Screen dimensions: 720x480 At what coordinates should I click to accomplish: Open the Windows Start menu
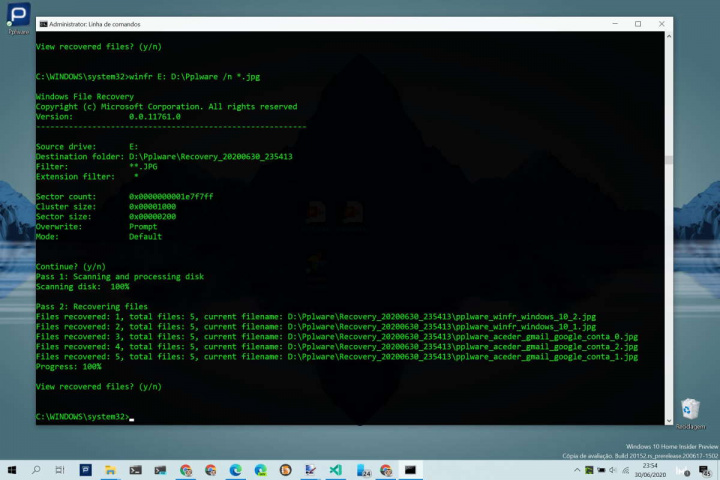(x=11, y=469)
